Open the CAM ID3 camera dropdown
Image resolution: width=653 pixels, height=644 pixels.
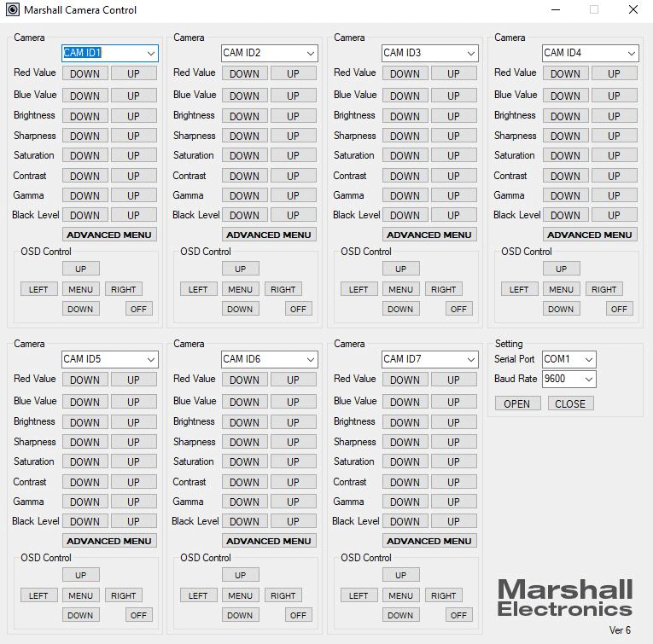[429, 53]
